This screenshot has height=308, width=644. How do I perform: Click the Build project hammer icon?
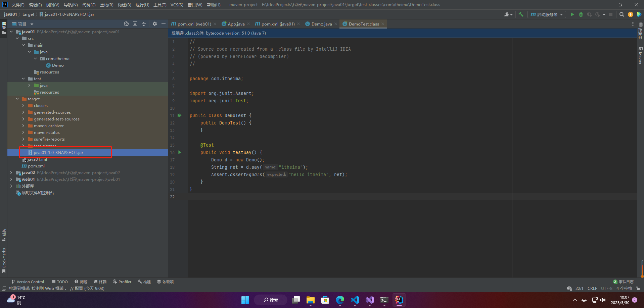(521, 14)
